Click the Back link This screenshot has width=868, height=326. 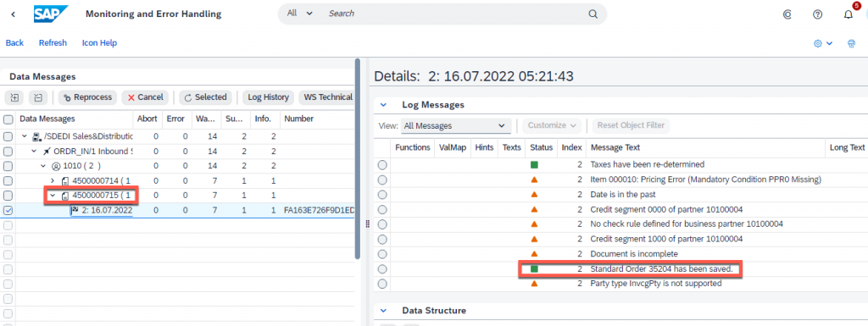point(14,43)
